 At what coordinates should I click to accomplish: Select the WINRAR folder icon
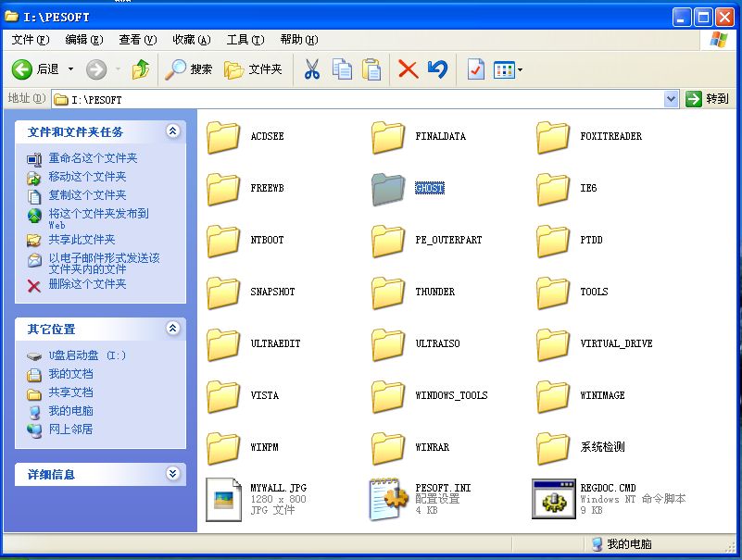point(388,448)
